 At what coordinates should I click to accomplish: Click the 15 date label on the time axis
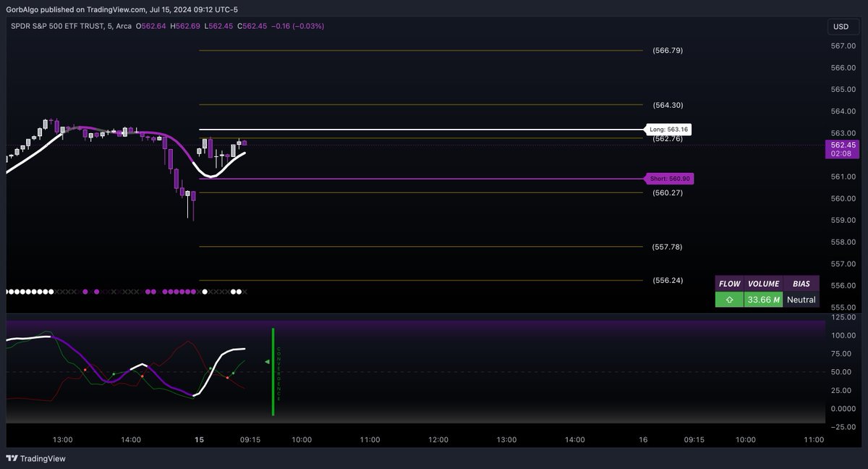(200, 439)
